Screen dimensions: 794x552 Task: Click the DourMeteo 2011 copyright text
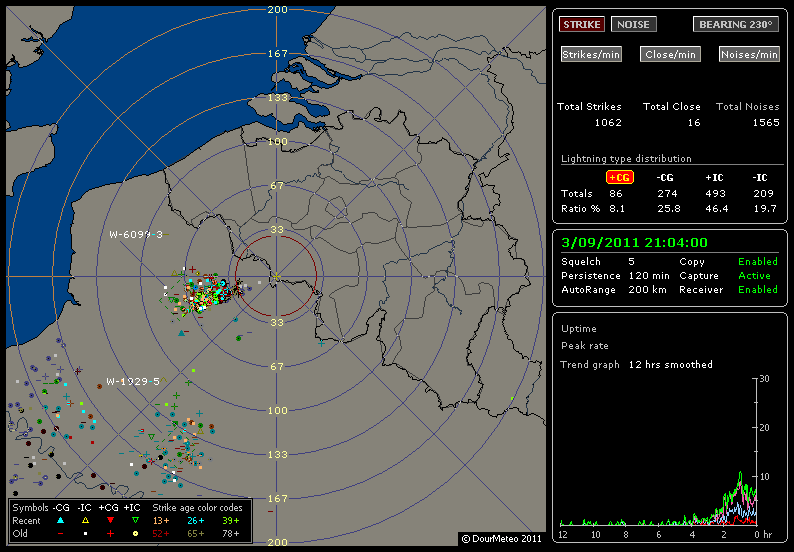coord(501,539)
